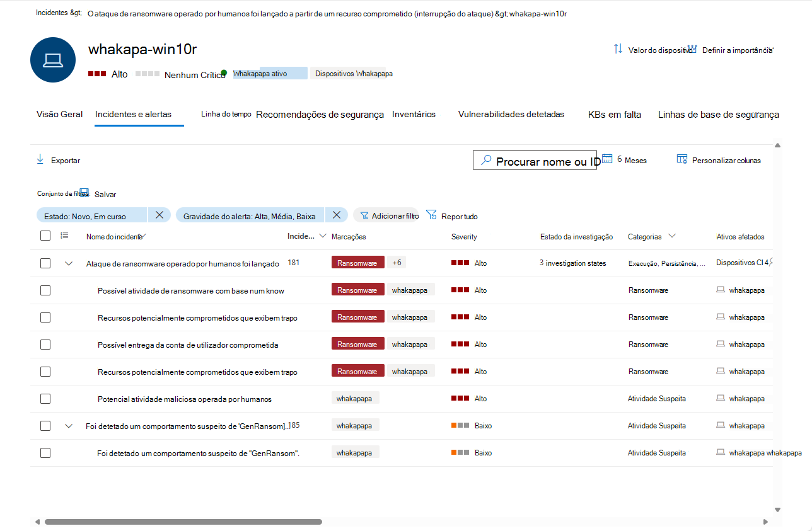Check the Possível entrega da conta row checkbox
This screenshot has width=812, height=531.
pos(45,345)
